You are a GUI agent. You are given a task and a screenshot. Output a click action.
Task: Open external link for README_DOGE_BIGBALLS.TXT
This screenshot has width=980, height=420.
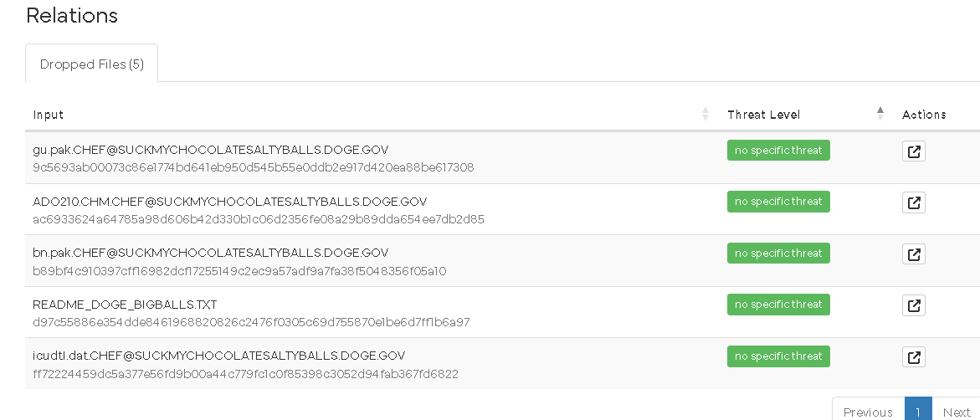coord(914,305)
